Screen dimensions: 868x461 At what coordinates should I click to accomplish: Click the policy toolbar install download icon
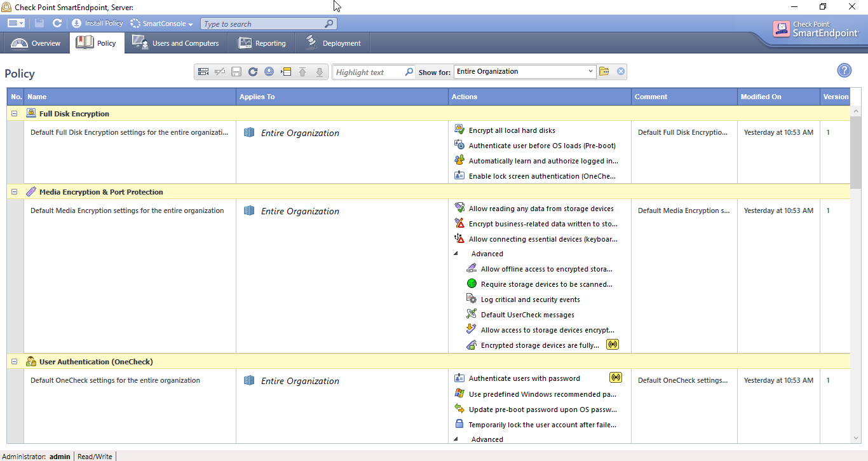point(269,72)
